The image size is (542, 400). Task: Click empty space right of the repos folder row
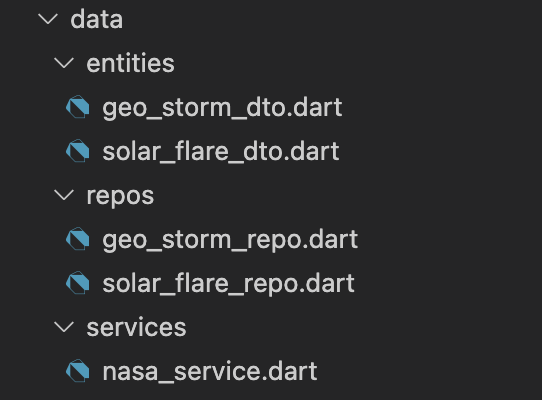tap(346, 195)
